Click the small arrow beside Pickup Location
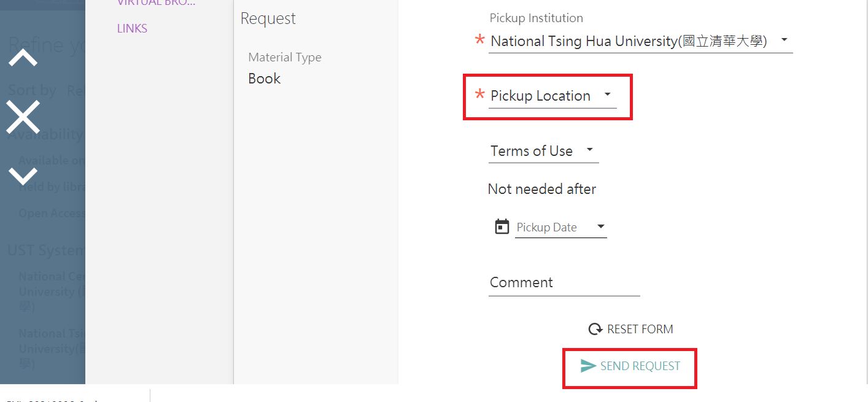 [607, 95]
